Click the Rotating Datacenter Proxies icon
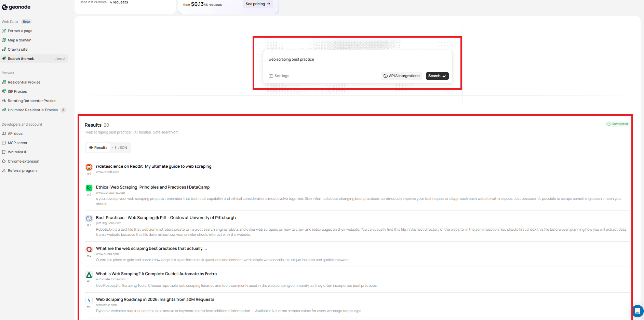This screenshot has height=320, width=644. pos(4,101)
